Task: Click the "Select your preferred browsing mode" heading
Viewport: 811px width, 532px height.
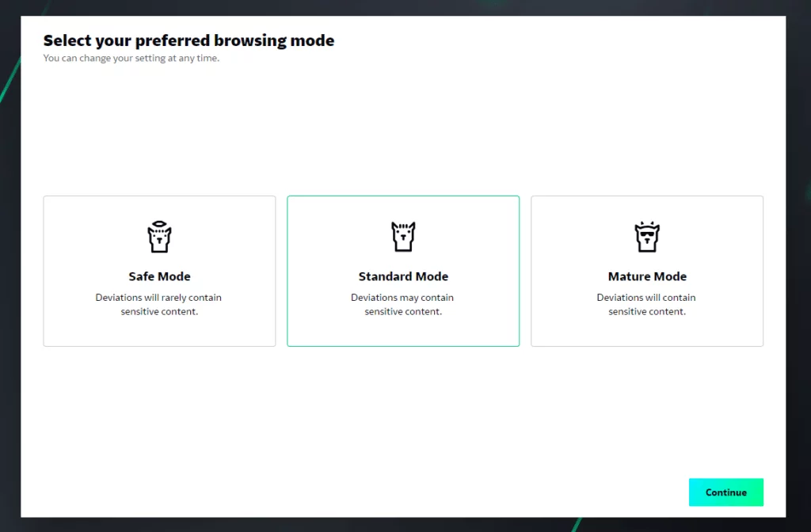Action: click(x=188, y=40)
